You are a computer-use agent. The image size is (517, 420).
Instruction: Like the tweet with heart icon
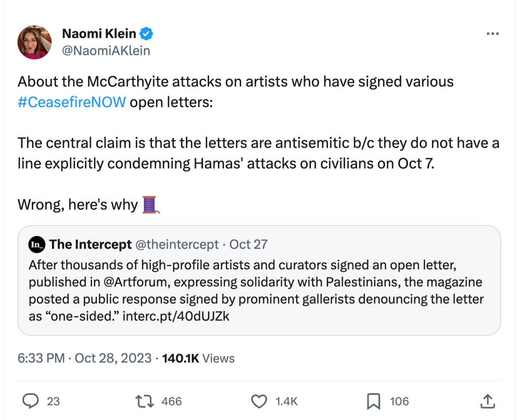[259, 401]
